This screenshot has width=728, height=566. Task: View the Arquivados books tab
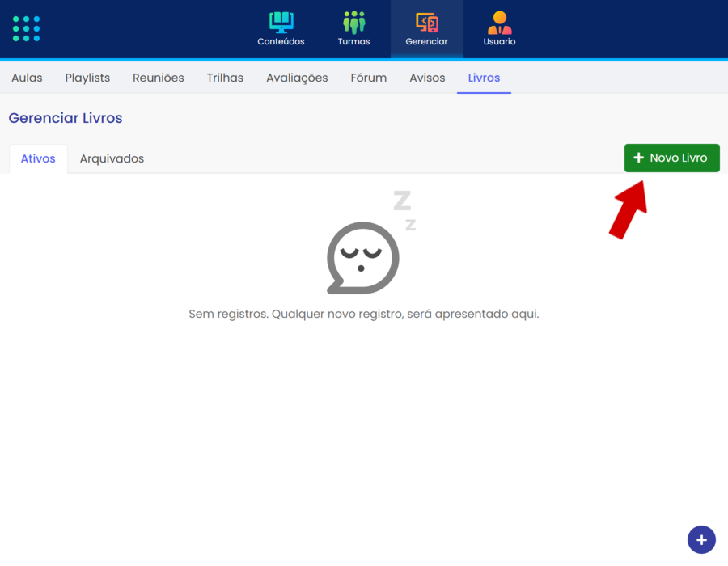click(112, 158)
